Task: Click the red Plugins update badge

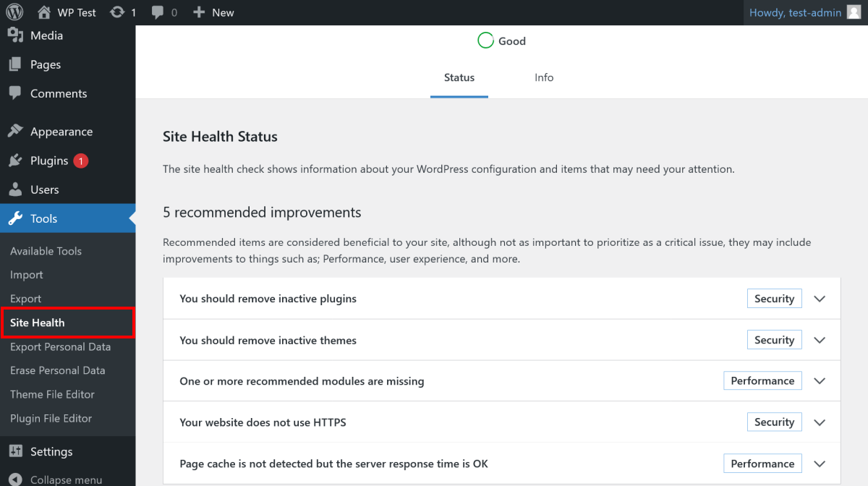Action: pyautogui.click(x=81, y=161)
